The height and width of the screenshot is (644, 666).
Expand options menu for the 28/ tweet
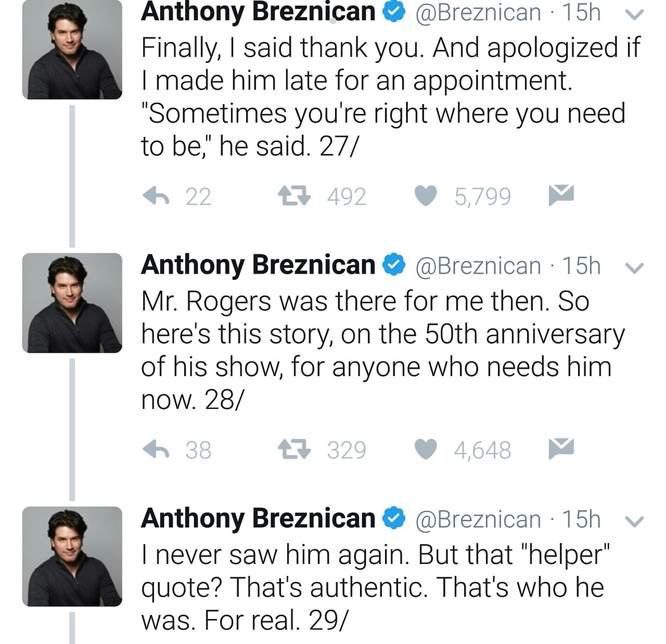click(x=634, y=268)
